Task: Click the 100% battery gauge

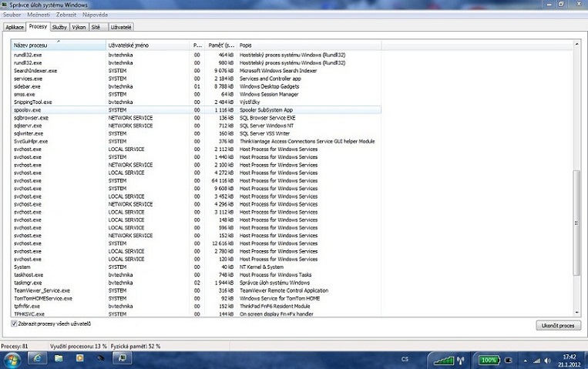Action: [489, 361]
